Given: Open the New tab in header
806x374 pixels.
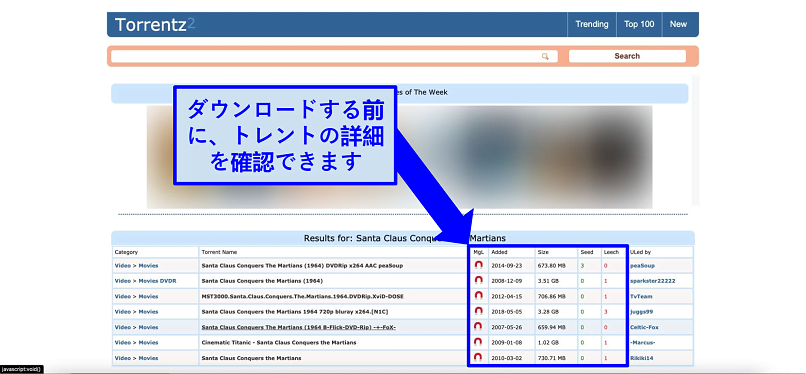Looking at the screenshot, I should click(678, 24).
